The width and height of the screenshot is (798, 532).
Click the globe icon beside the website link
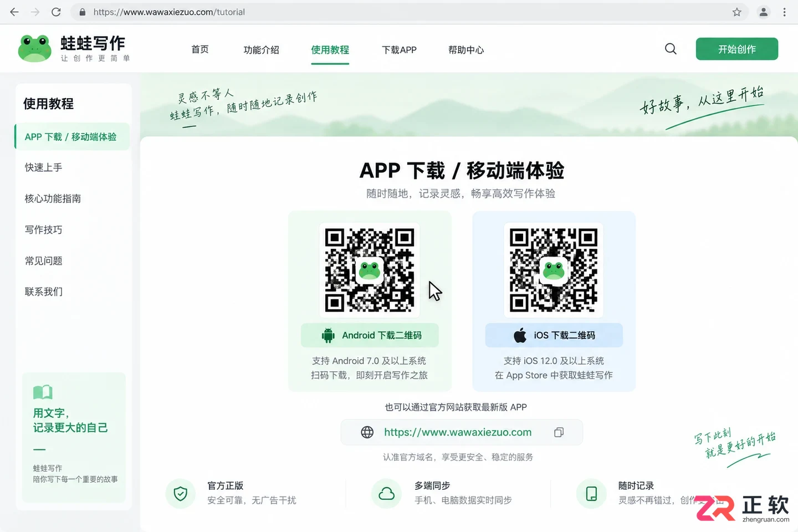click(367, 432)
